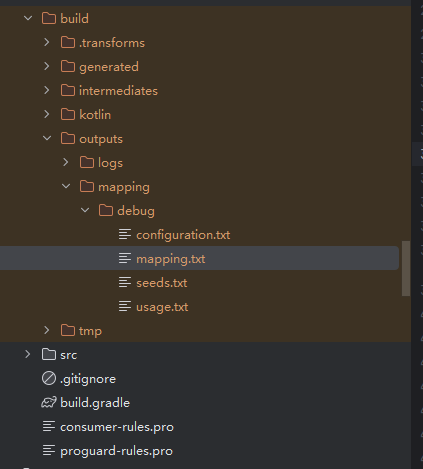423x469 pixels.
Task: Click the build.gradle Gradle elephant icon
Action: 49,402
